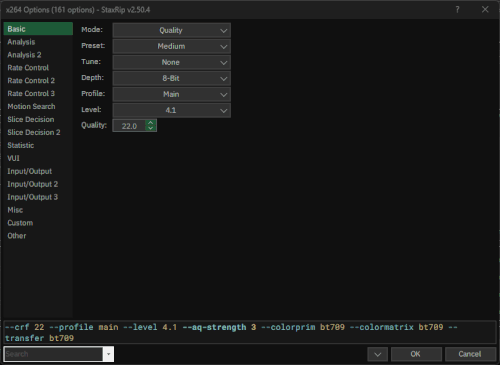Image resolution: width=500 pixels, height=365 pixels.
Task: Click the "transfer" text in command line
Action: click(24, 338)
